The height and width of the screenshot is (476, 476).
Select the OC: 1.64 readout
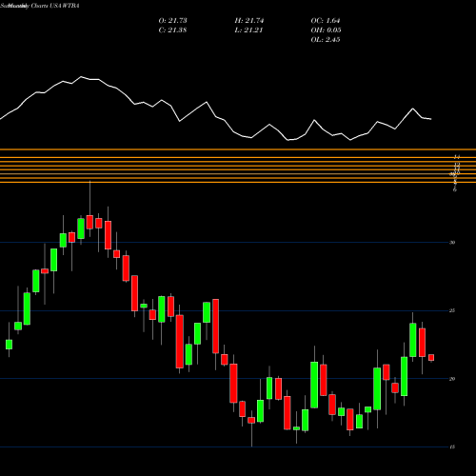[326, 21]
